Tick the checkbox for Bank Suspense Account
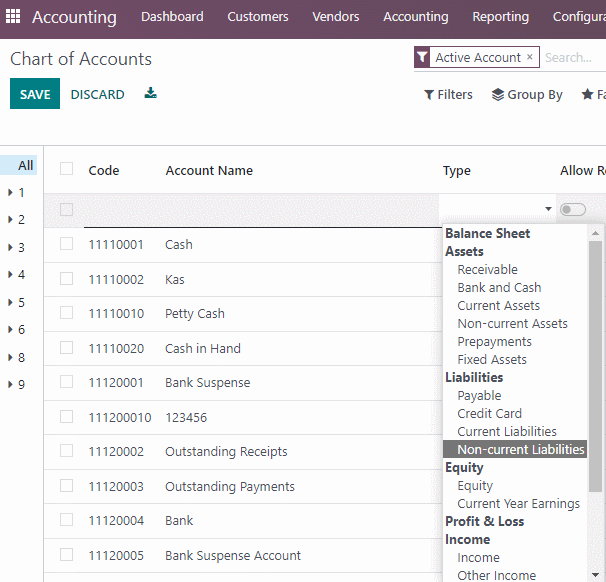The width and height of the screenshot is (606, 582). point(66,555)
